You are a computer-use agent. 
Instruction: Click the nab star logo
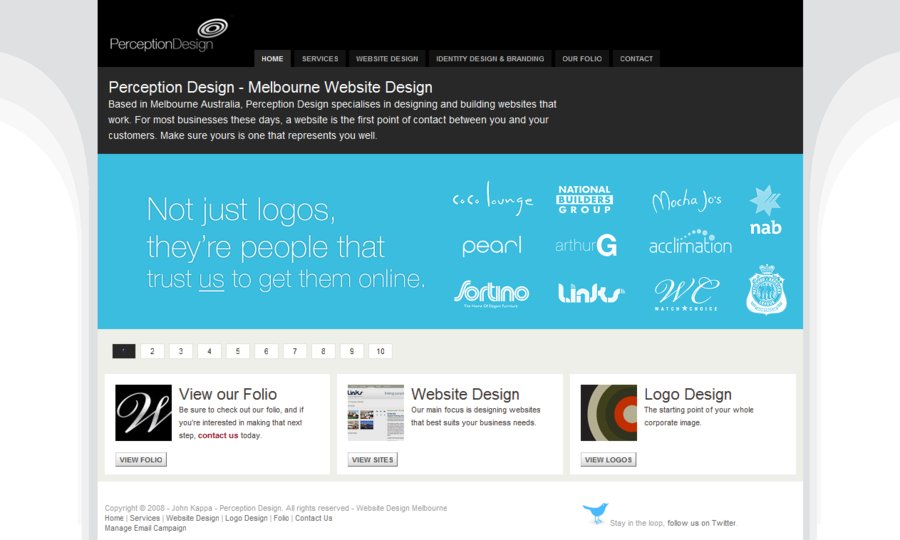point(766,210)
